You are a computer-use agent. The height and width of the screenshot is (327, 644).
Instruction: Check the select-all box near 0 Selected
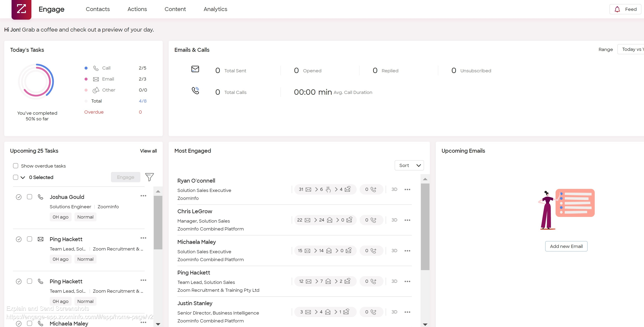[15, 177]
